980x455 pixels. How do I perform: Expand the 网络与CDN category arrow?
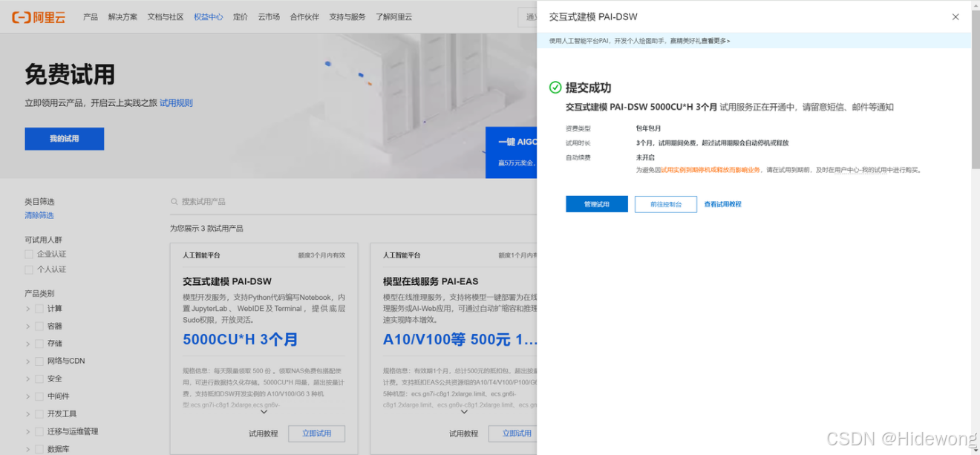pos(28,361)
